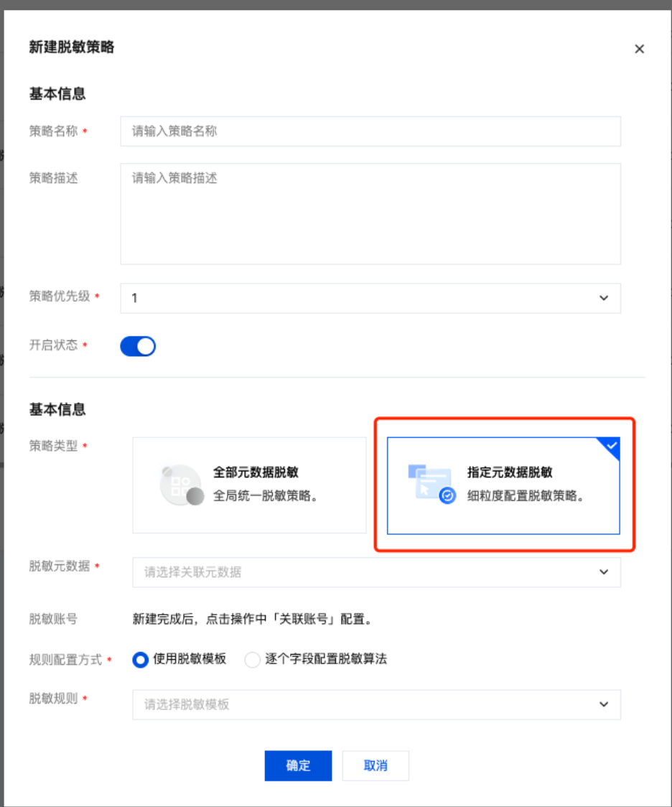
Task: Close the 新建脱敏策略 dialog with the X icon
Action: [639, 49]
